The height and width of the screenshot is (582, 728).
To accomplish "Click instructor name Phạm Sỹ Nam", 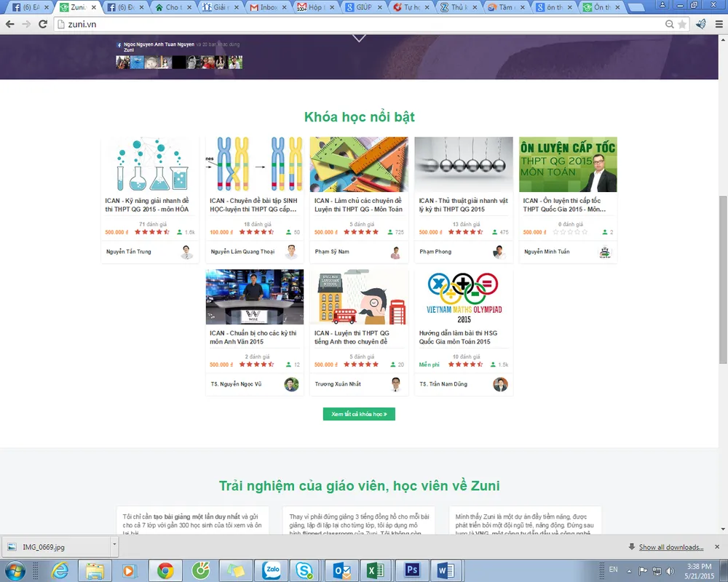I will tap(332, 252).
